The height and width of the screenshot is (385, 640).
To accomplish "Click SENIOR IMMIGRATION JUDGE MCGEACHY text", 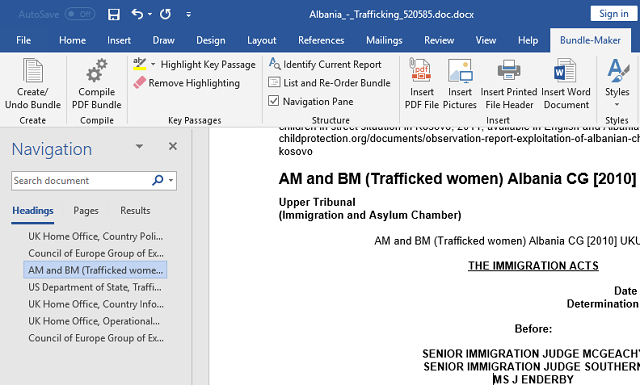I will [531, 354].
